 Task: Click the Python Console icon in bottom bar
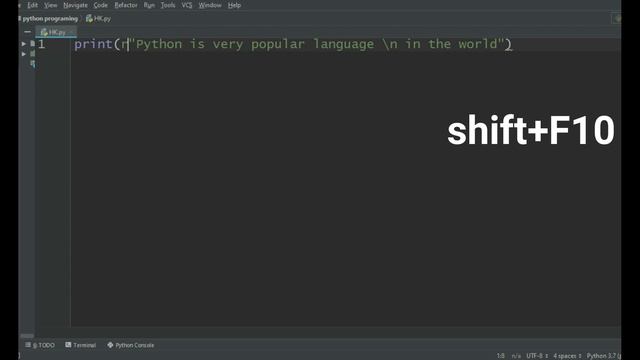[x=110, y=345]
